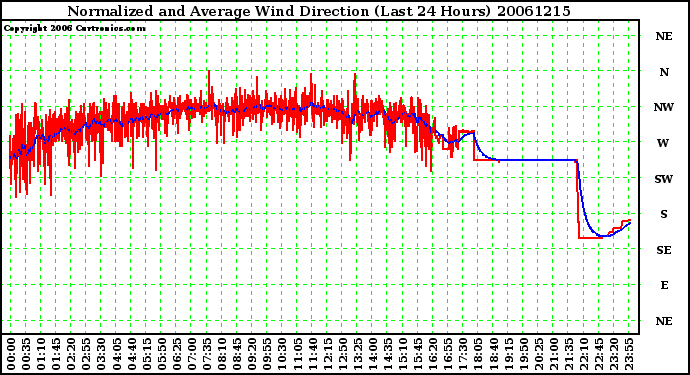Select the 09:20 time axis label
Screen dimensions: 690x375
click(252, 354)
